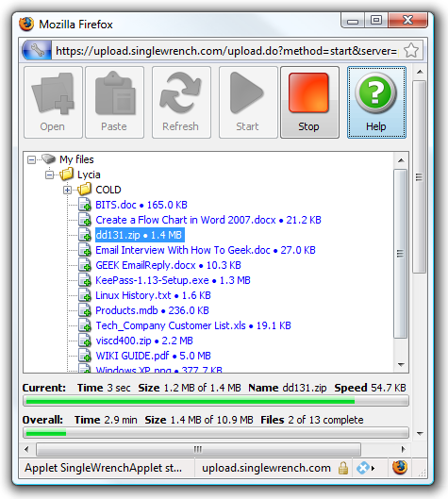448x499 pixels.
Task: Click the current file upload progress bar
Action: 216,401
